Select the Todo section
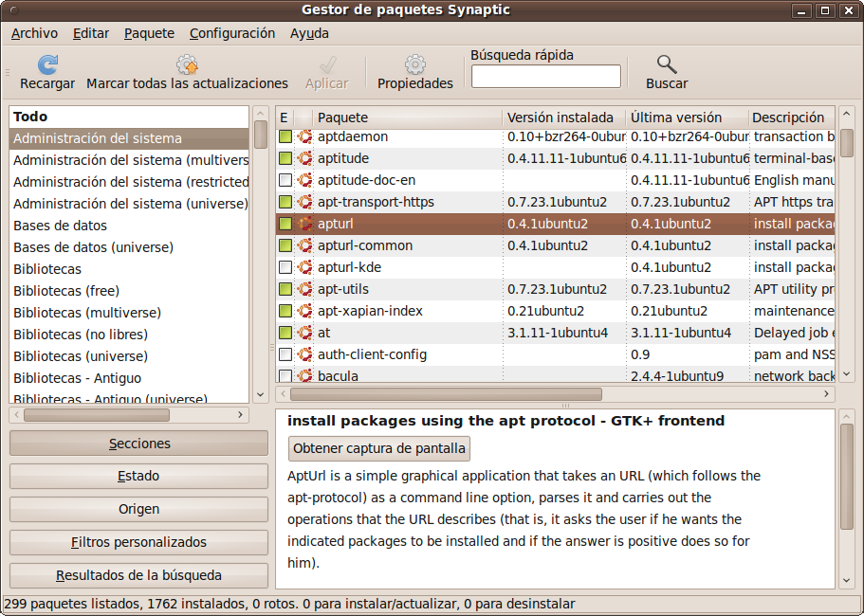The image size is (864, 616). pos(130,117)
